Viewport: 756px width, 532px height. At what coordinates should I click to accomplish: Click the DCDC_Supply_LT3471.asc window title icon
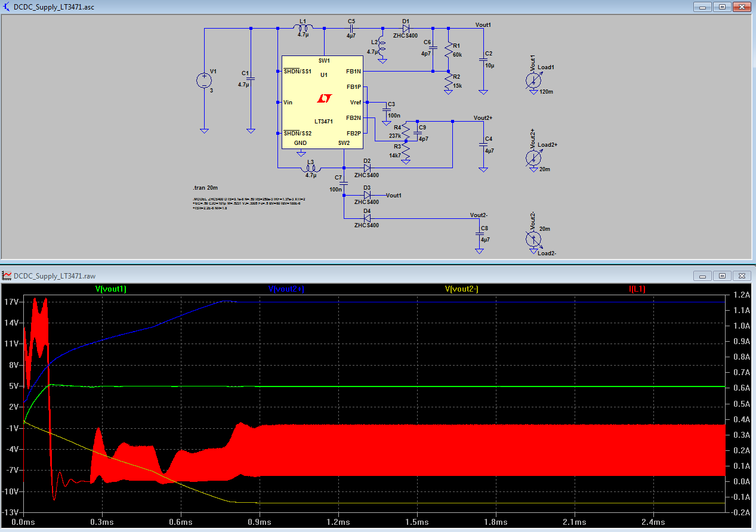(x=7, y=7)
